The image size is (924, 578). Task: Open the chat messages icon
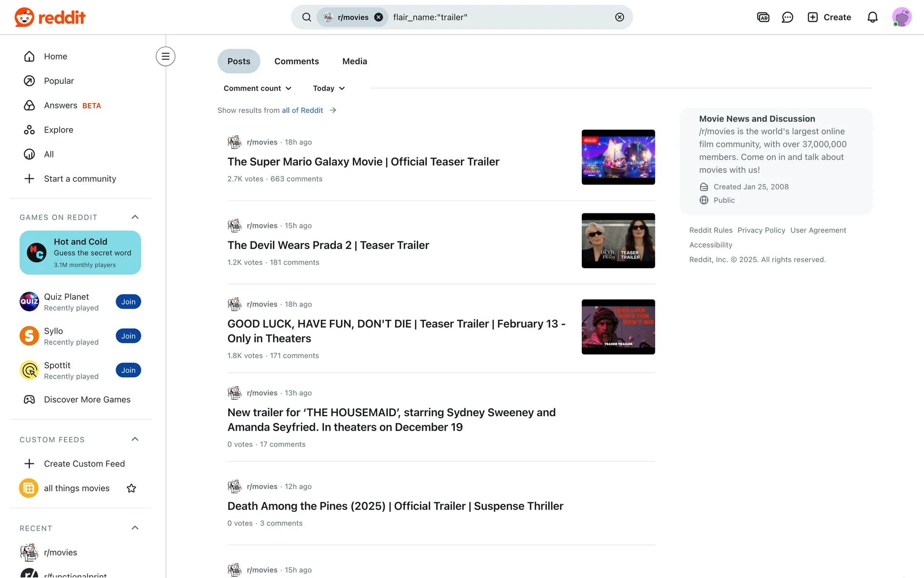click(x=787, y=17)
